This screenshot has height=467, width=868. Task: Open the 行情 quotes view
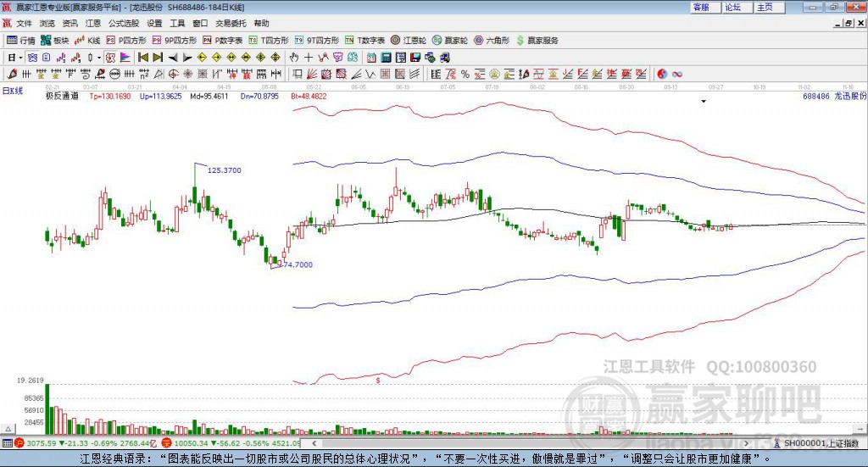[20, 41]
